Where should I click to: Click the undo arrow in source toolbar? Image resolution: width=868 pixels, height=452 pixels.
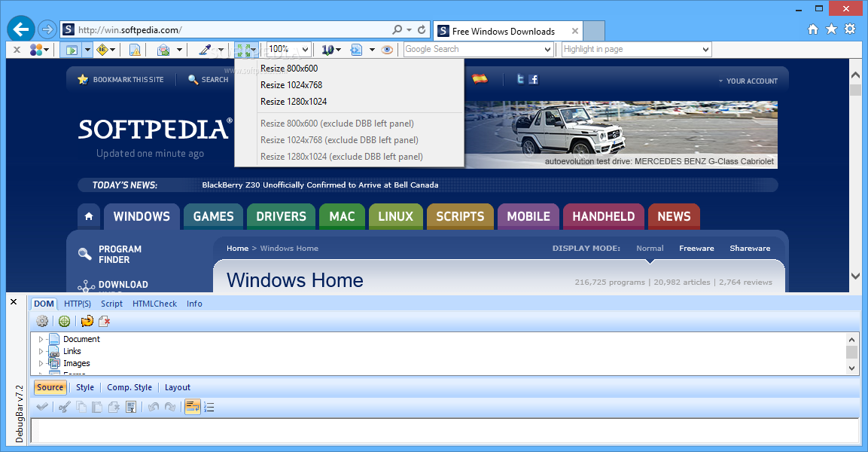pyautogui.click(x=154, y=407)
